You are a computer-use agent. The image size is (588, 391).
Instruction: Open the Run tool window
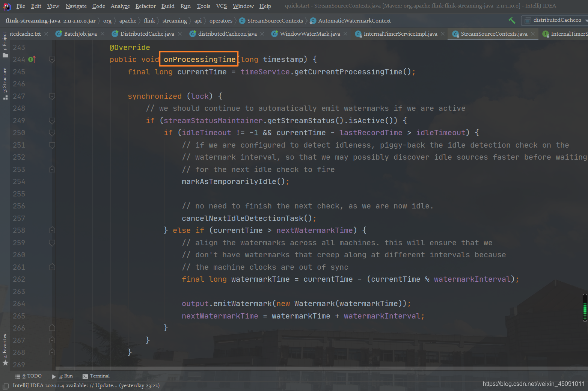click(62, 376)
